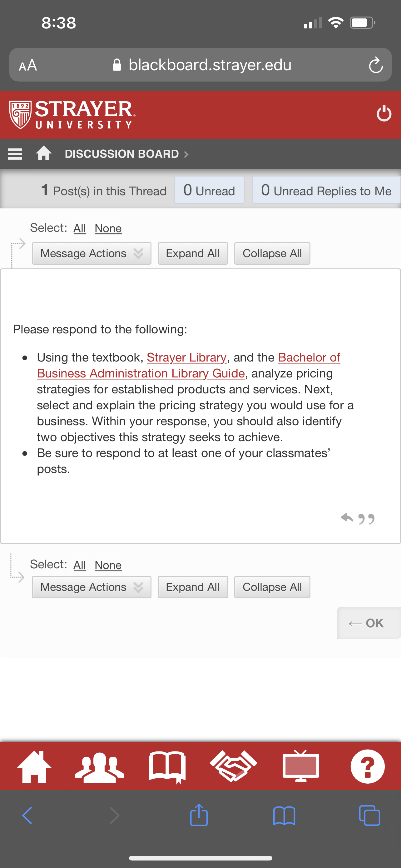Tap the reply arrow icon on the post
Image resolution: width=401 pixels, height=868 pixels.
(347, 517)
